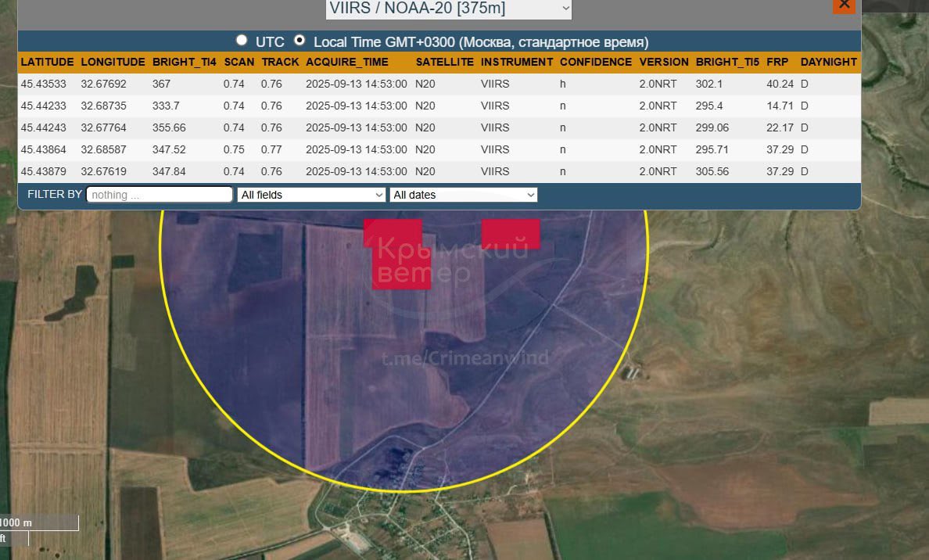Sort by the DAYNIGHT column header
Screen dimensions: 929x560
pyautogui.click(x=828, y=62)
